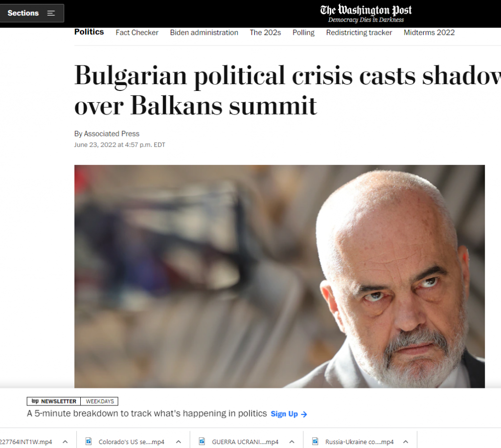Click the Sign Up arrow icon

coord(304,414)
